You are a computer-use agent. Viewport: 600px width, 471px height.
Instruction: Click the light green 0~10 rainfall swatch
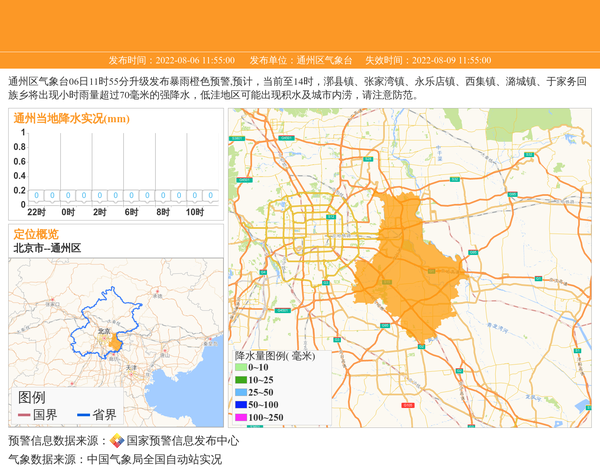pyautogui.click(x=240, y=368)
